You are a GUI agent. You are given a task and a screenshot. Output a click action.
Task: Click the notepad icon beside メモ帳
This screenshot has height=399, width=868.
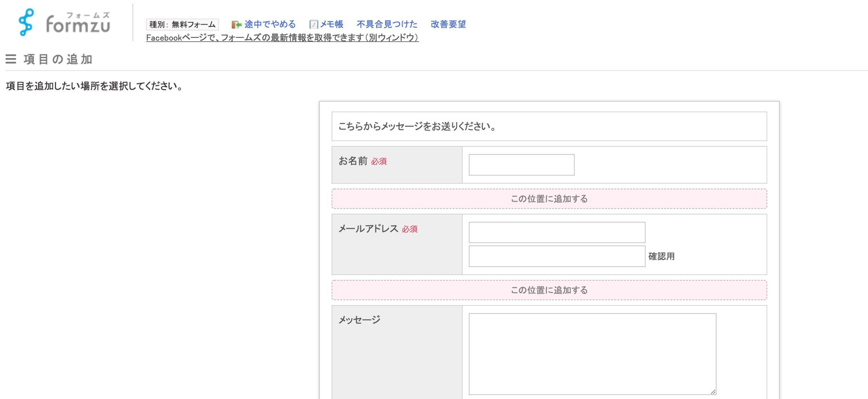[314, 24]
